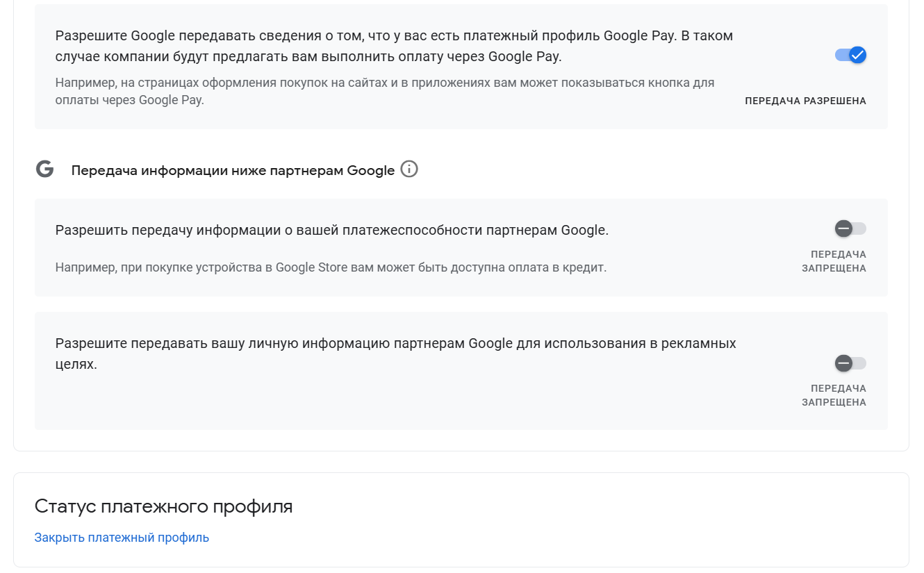
Task: Click the Статус платежного профиля heading
Action: point(163,506)
